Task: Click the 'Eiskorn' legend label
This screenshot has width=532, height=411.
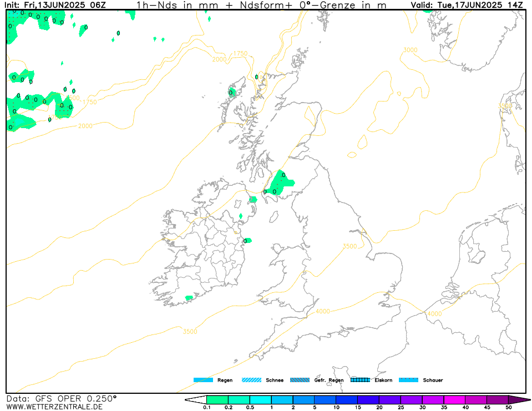Action: 383,380
